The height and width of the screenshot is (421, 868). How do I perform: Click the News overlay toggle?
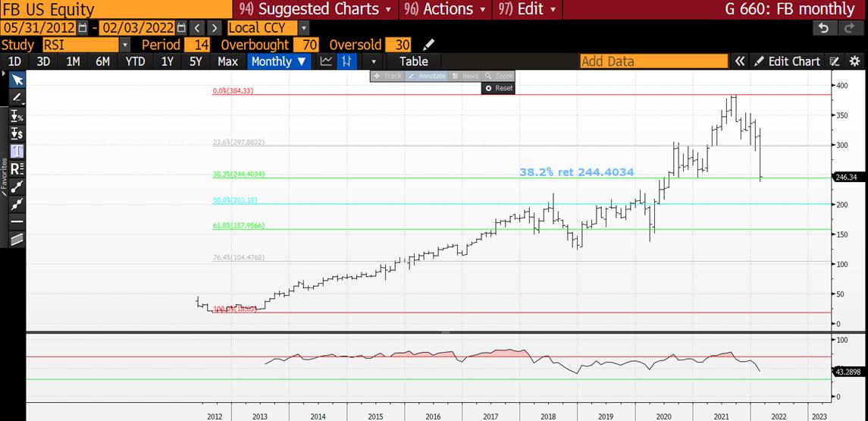click(x=465, y=76)
